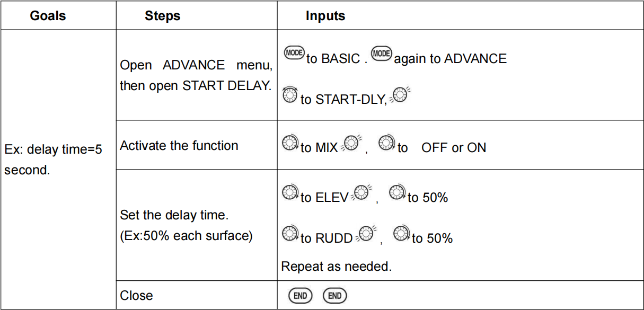Click the dial icon before "to 50%" in RUDD line
This screenshot has width=644, height=310.
(x=402, y=234)
